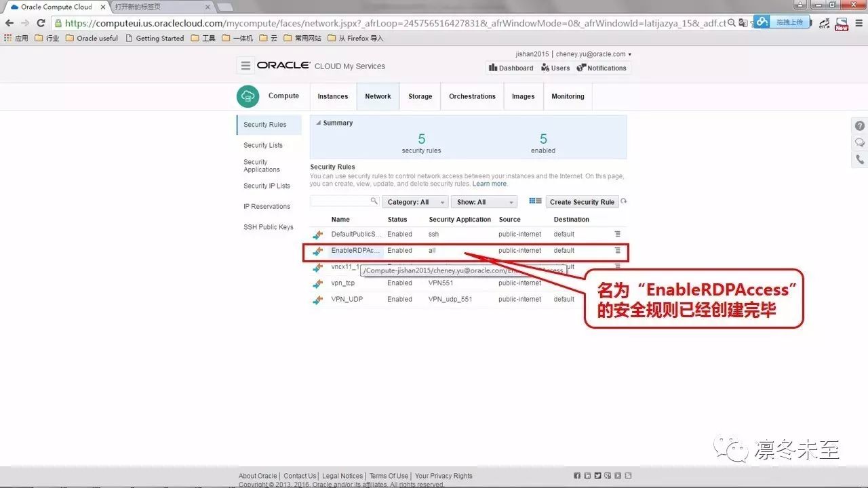Select Security Lists in the sidebar

tap(263, 145)
